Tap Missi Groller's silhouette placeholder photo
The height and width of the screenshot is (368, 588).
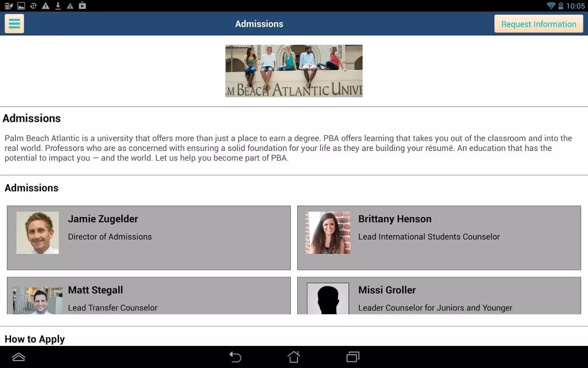click(328, 298)
